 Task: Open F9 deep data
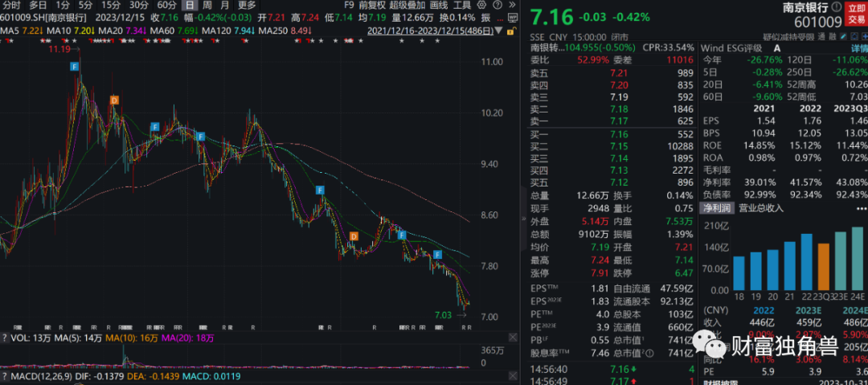pyautogui.click(x=349, y=5)
